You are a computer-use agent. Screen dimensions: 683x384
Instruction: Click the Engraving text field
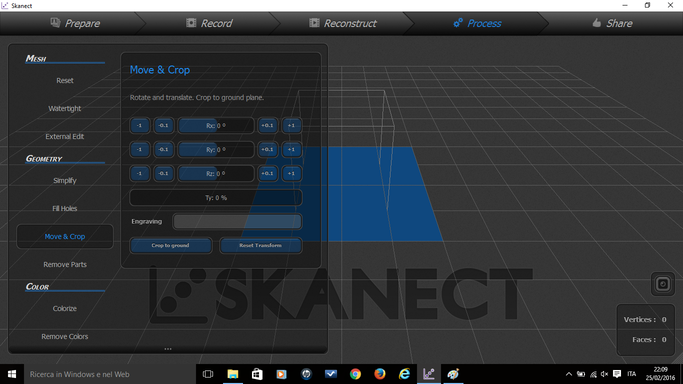(237, 222)
